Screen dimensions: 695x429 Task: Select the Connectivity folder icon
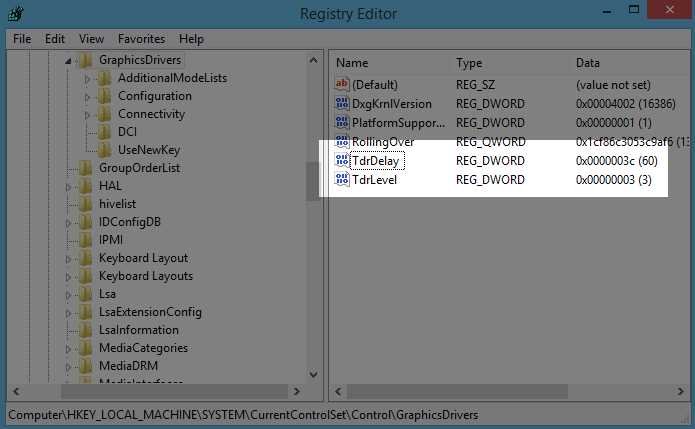click(105, 114)
